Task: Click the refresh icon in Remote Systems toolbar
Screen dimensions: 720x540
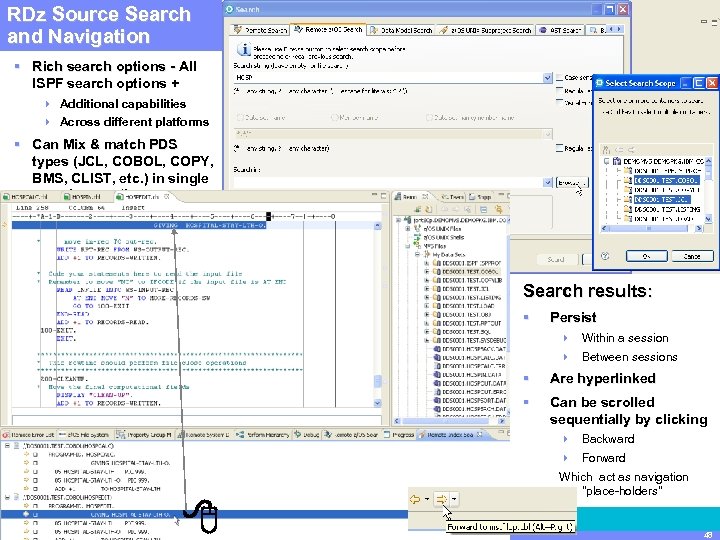Action: [428, 209]
